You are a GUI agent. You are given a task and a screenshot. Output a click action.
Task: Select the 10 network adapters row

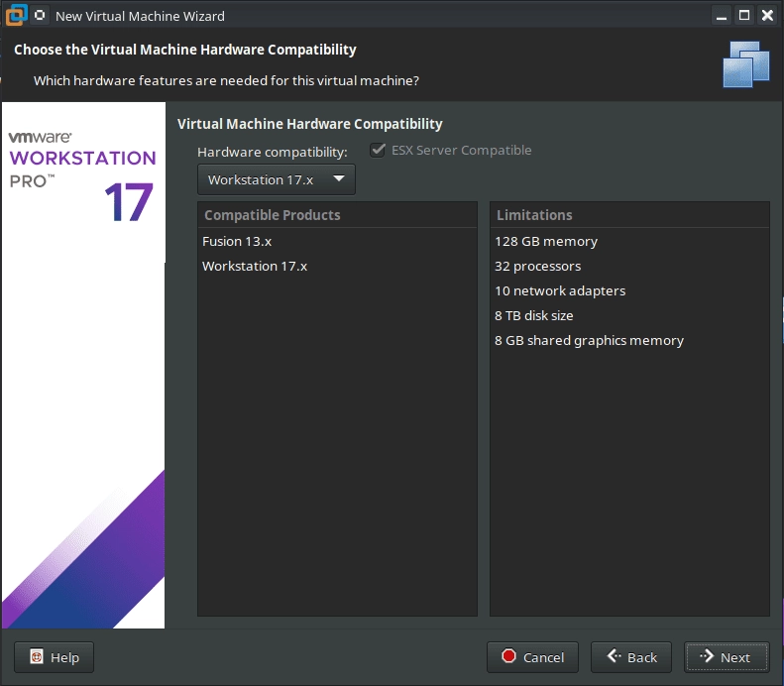point(629,291)
